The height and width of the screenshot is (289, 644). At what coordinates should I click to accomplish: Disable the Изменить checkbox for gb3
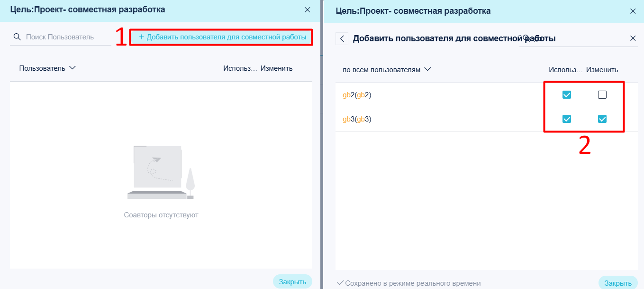coord(602,119)
